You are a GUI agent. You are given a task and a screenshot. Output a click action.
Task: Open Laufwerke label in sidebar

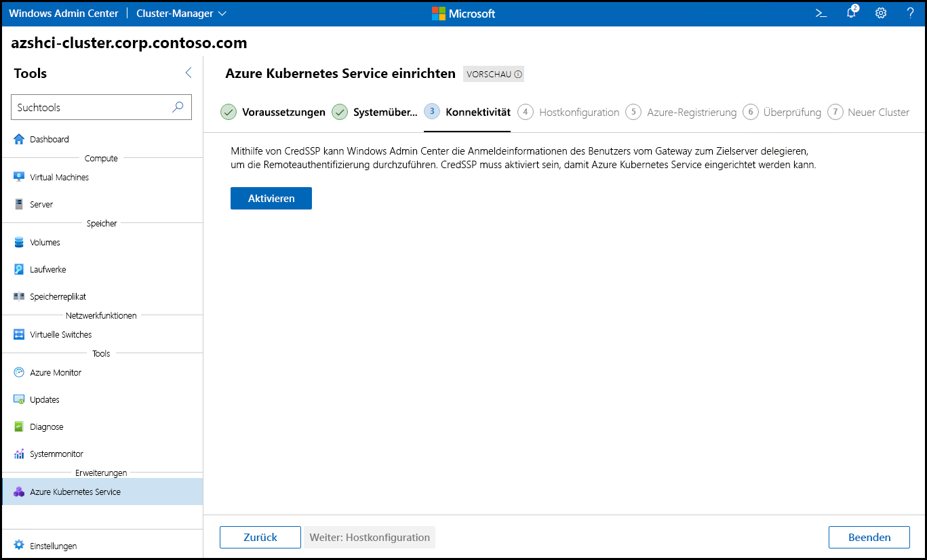(48, 269)
